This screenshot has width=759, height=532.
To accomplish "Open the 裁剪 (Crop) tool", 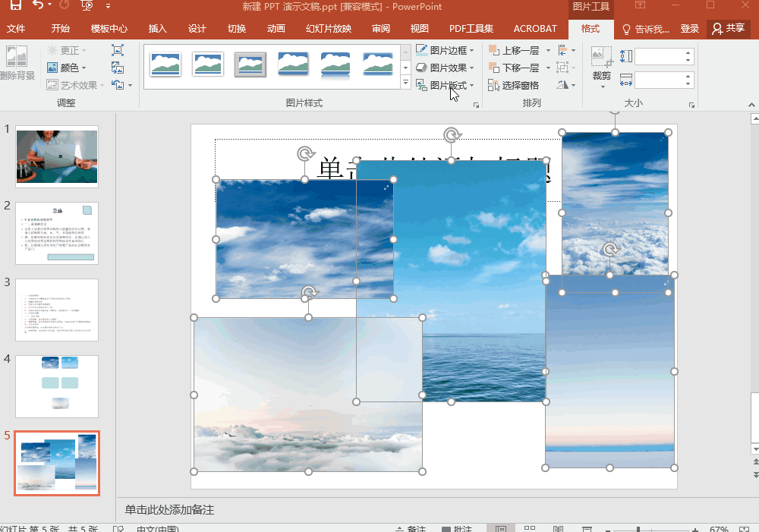I will (x=602, y=65).
